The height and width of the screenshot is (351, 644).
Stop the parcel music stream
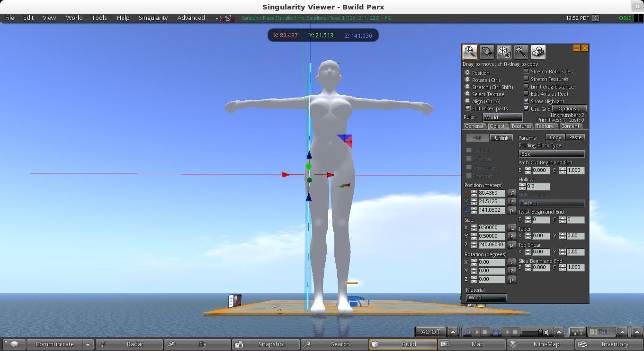(x=485, y=332)
